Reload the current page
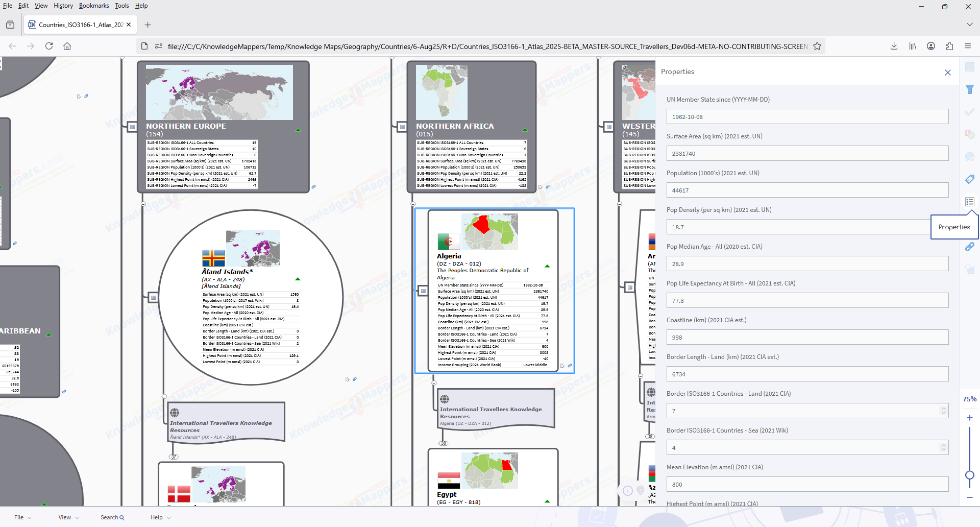 (x=49, y=46)
